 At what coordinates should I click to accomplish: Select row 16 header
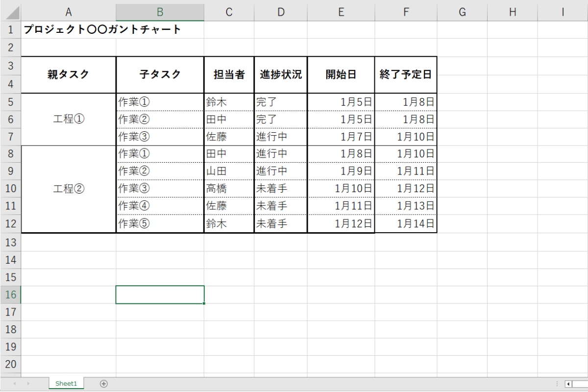[11, 294]
